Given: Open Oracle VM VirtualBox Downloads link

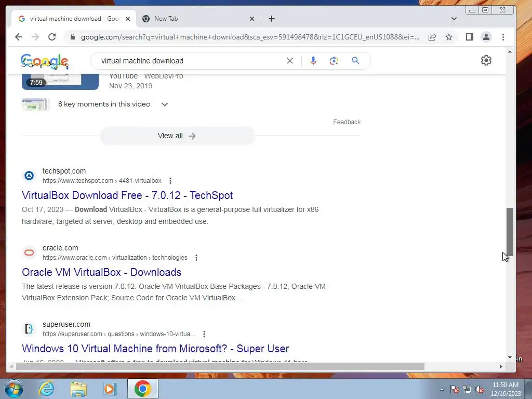Looking at the screenshot, I should point(101,272).
